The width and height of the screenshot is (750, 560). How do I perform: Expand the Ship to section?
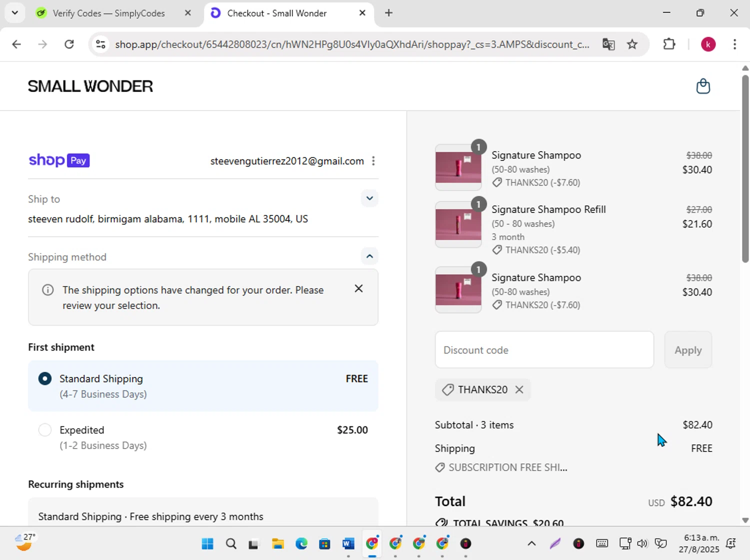tap(369, 198)
